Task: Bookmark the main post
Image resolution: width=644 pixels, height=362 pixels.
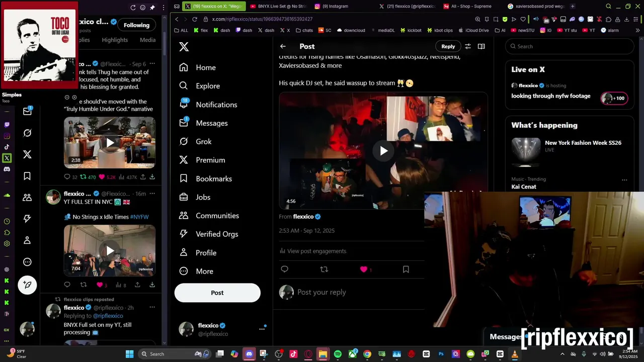Action: coord(406,269)
